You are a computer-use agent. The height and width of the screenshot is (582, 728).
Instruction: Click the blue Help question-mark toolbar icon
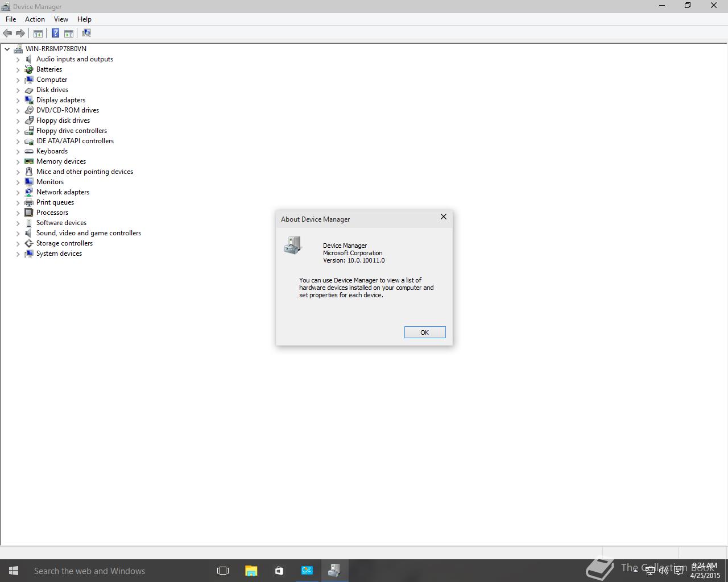coord(56,33)
